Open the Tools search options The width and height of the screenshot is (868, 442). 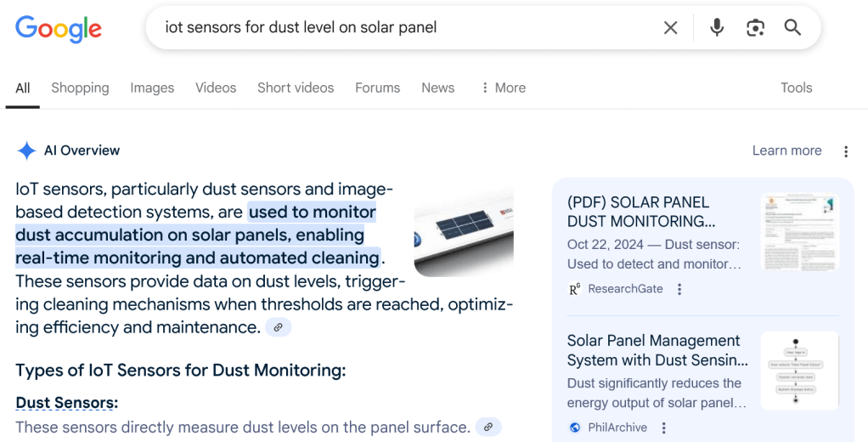coord(796,88)
